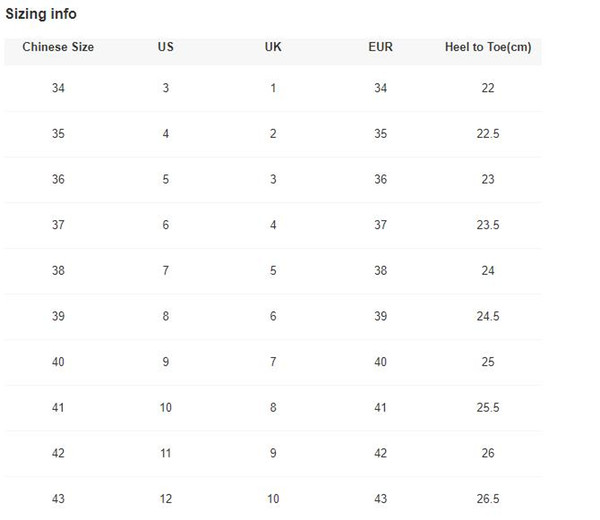The image size is (600, 520).
Task: Click the EUR 37 cell
Action: click(x=380, y=225)
